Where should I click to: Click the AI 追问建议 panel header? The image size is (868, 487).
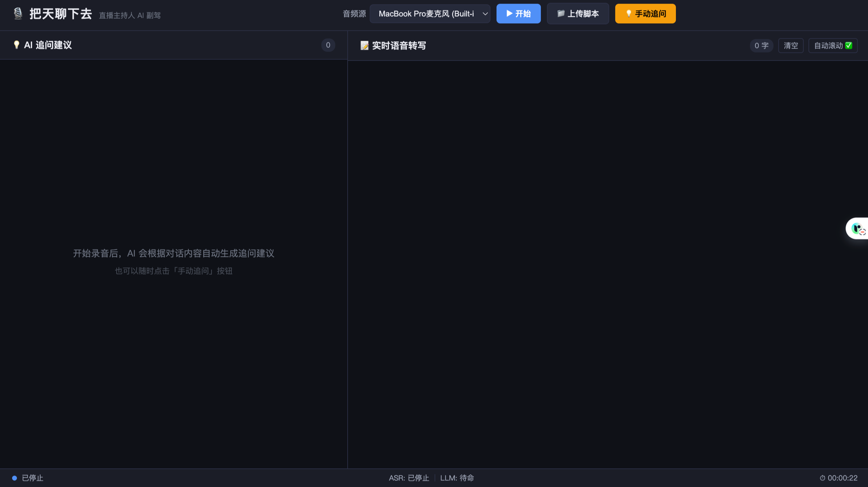[x=48, y=45]
